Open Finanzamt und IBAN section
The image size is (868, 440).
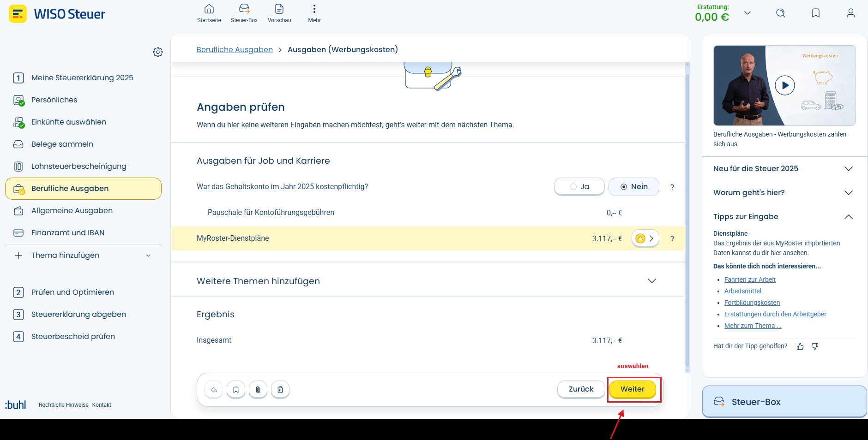tap(83, 233)
